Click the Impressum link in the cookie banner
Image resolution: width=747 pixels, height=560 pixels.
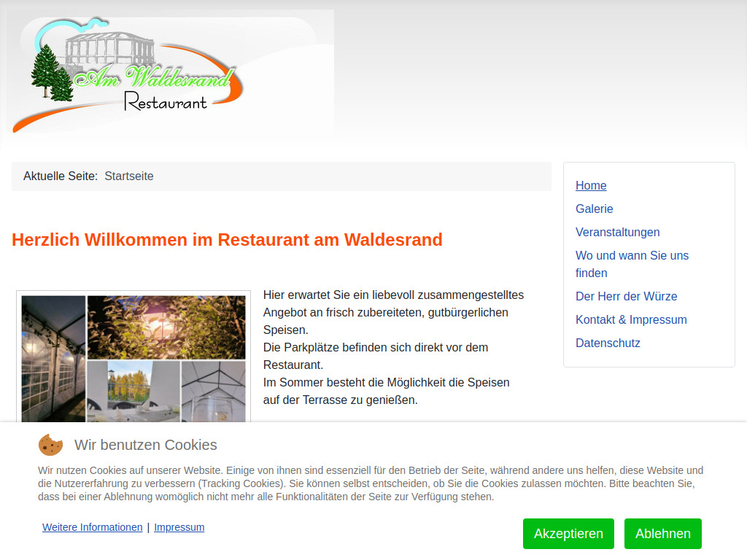coord(179,527)
